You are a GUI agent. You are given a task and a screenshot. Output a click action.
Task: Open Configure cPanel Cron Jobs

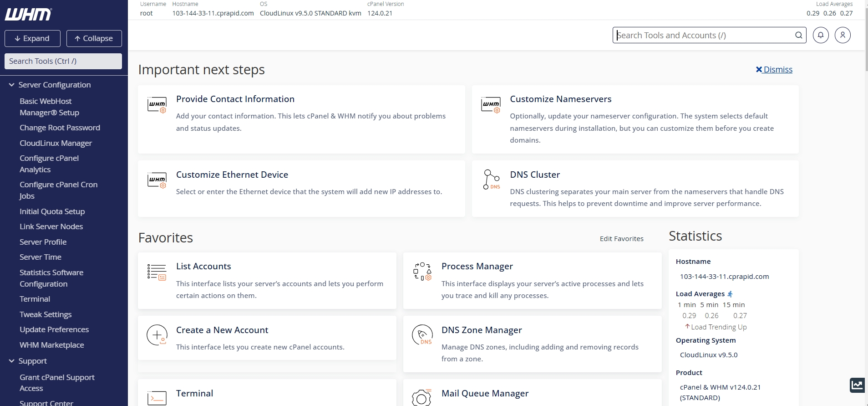pyautogui.click(x=58, y=190)
